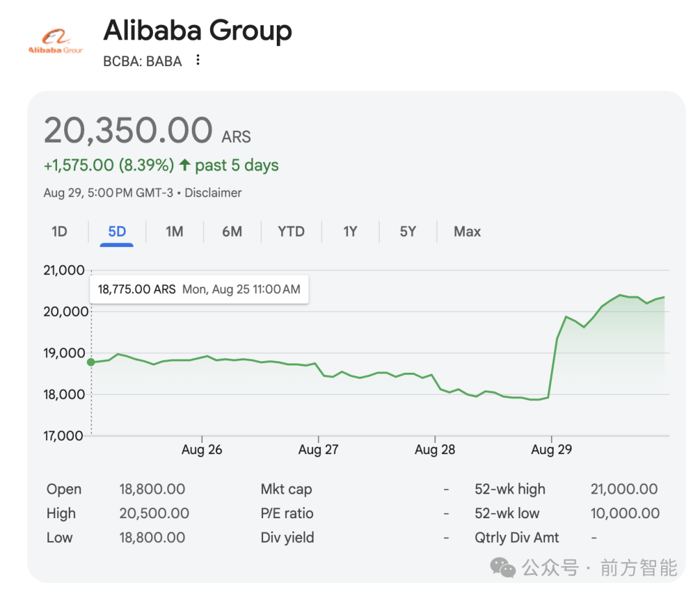
Task: Click the green dot chart marker
Action: tap(91, 362)
